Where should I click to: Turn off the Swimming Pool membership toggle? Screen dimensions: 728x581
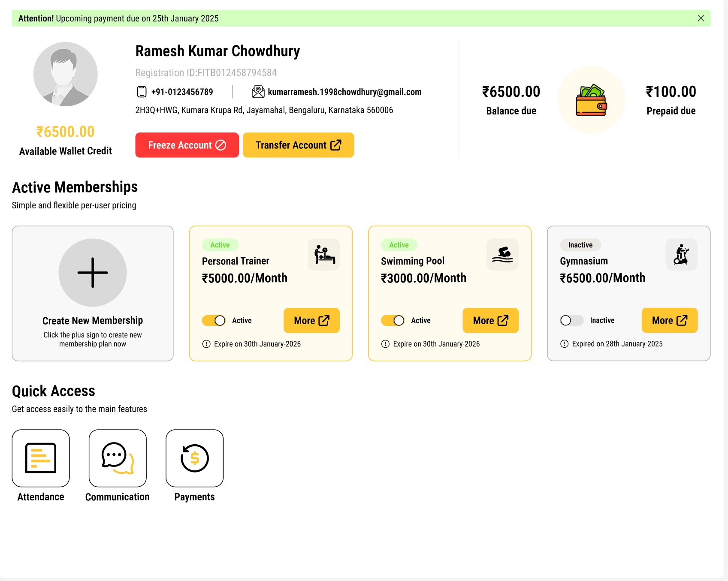[393, 321]
